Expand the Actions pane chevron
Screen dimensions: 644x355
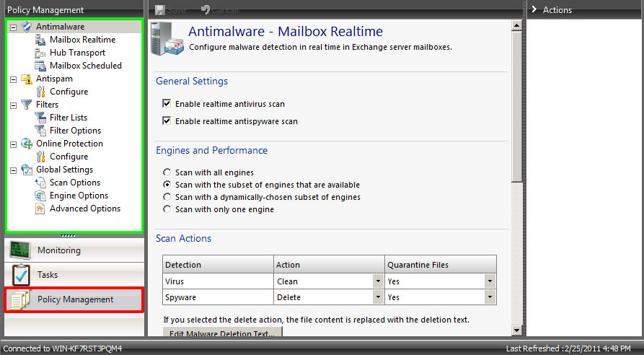pos(534,10)
